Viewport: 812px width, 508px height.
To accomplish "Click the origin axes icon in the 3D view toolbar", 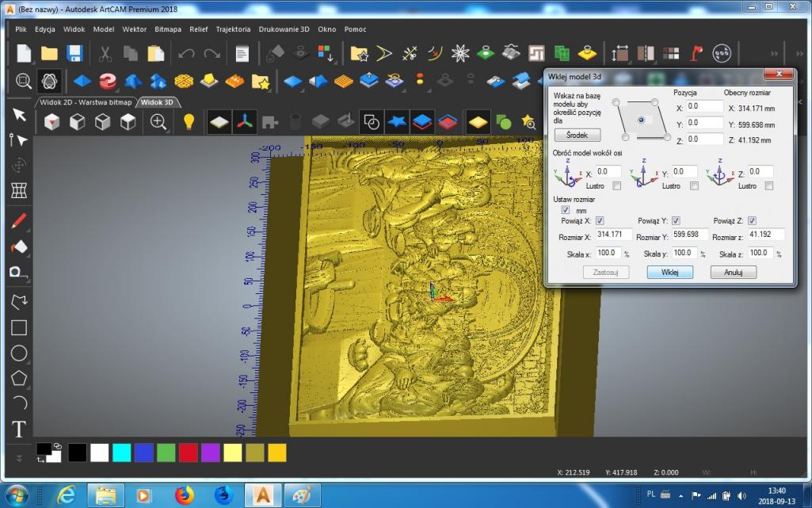I will point(245,122).
